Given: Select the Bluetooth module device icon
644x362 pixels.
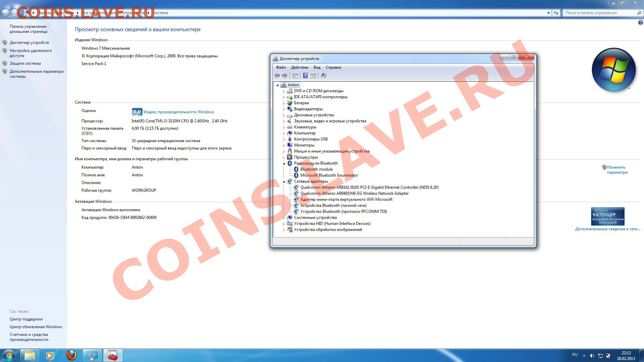Looking at the screenshot, I should (x=296, y=169).
